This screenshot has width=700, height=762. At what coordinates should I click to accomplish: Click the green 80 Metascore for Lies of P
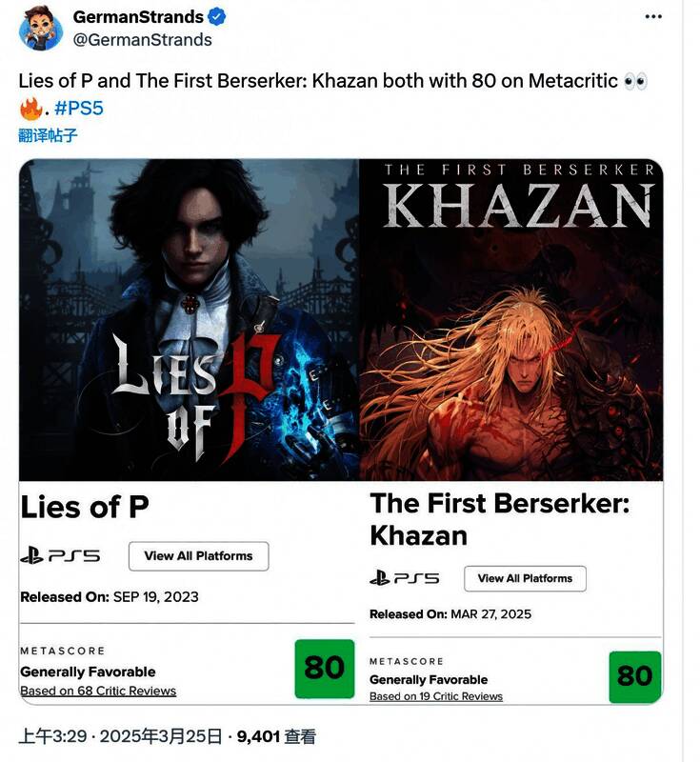(325, 669)
